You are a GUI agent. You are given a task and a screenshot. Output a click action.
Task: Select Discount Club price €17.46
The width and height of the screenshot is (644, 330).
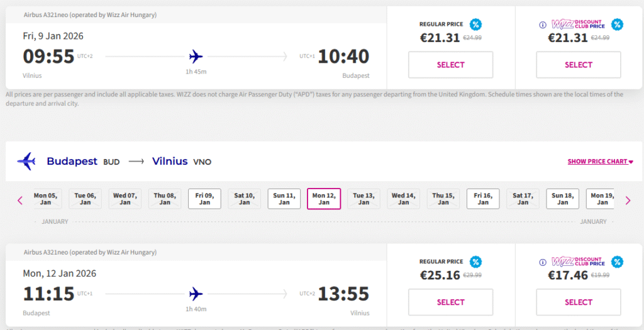pos(578,302)
